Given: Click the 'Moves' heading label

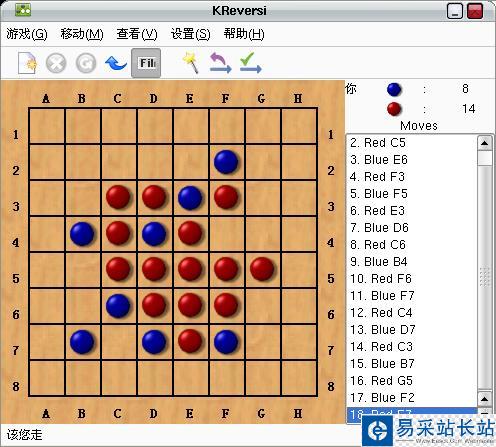Looking at the screenshot, I should (419, 126).
